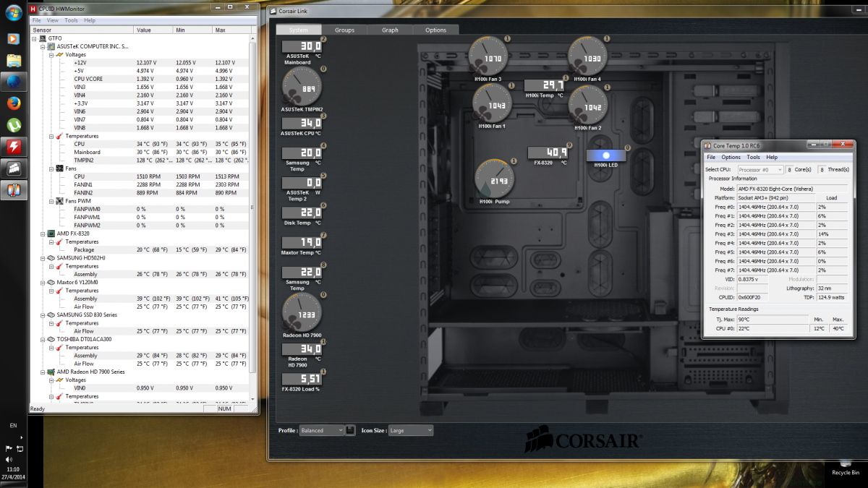Switch to the Groups tab
868x488 pixels.
click(x=344, y=30)
